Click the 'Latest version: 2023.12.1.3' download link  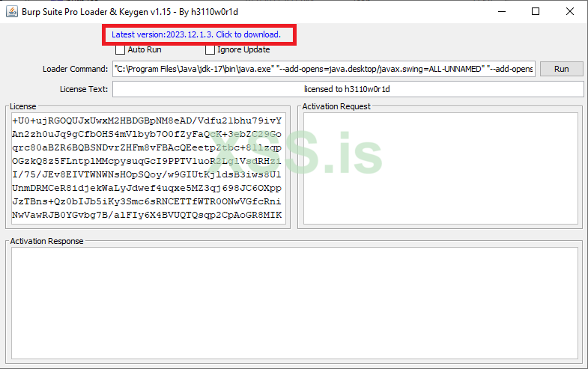pos(196,34)
